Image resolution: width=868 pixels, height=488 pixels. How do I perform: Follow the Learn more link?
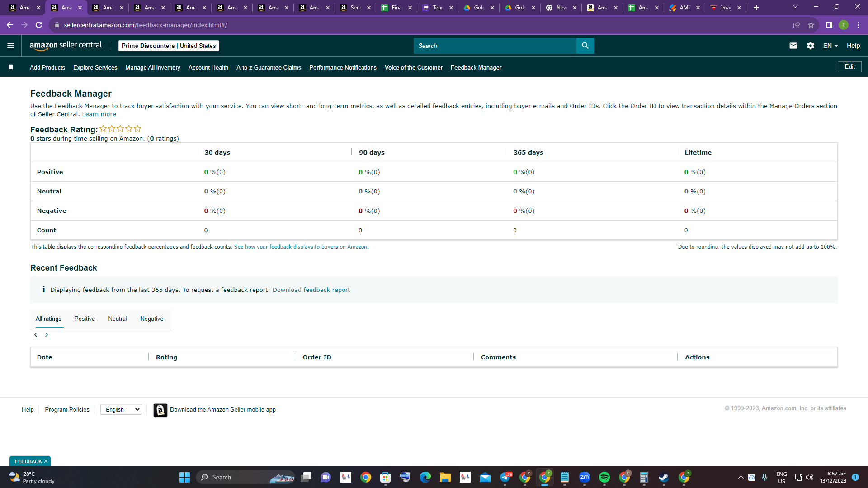coord(99,114)
